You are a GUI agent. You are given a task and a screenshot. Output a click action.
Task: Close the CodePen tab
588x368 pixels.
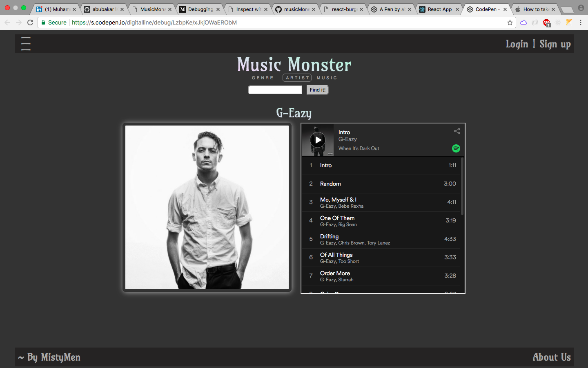pos(505,9)
